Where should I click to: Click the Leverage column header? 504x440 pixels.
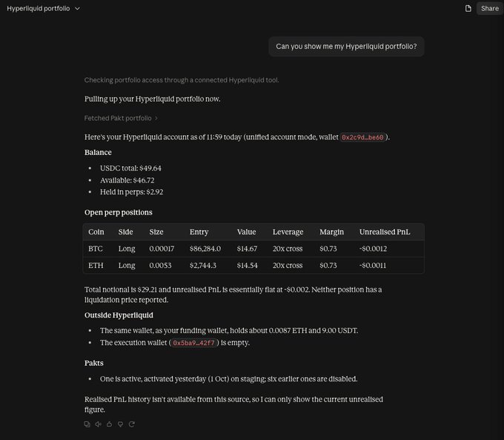(288, 232)
